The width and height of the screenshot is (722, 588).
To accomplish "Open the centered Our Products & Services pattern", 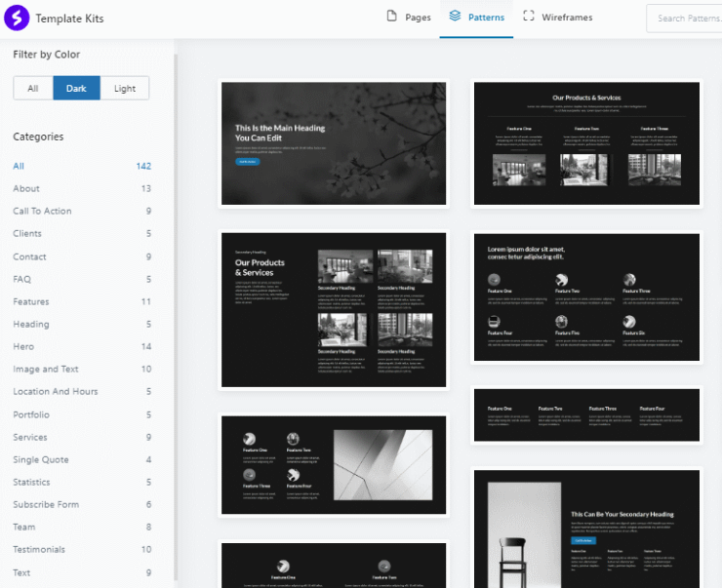I will (586, 143).
